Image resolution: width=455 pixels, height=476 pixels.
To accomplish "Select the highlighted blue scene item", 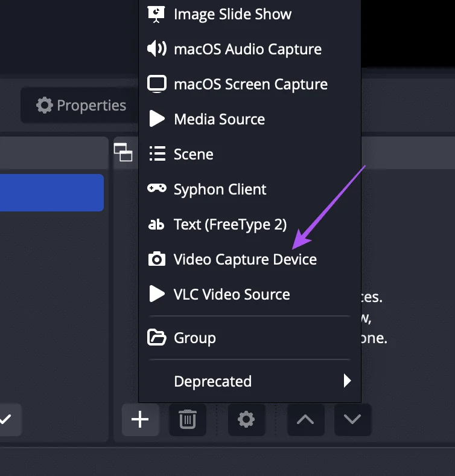I will (52, 193).
